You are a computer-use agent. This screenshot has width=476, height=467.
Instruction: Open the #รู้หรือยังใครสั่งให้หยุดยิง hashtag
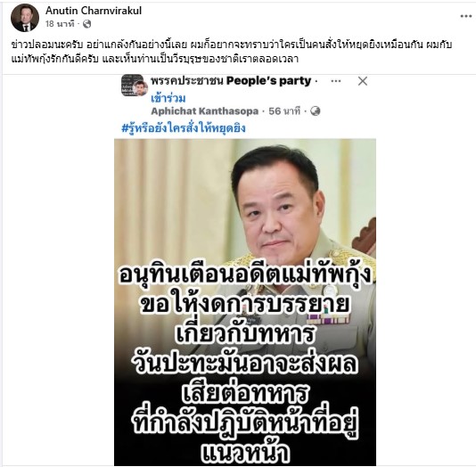(184, 128)
